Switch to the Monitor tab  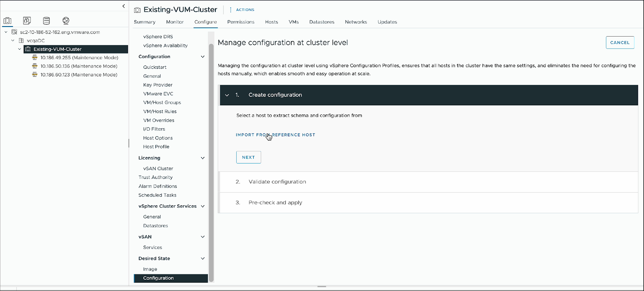[175, 22]
